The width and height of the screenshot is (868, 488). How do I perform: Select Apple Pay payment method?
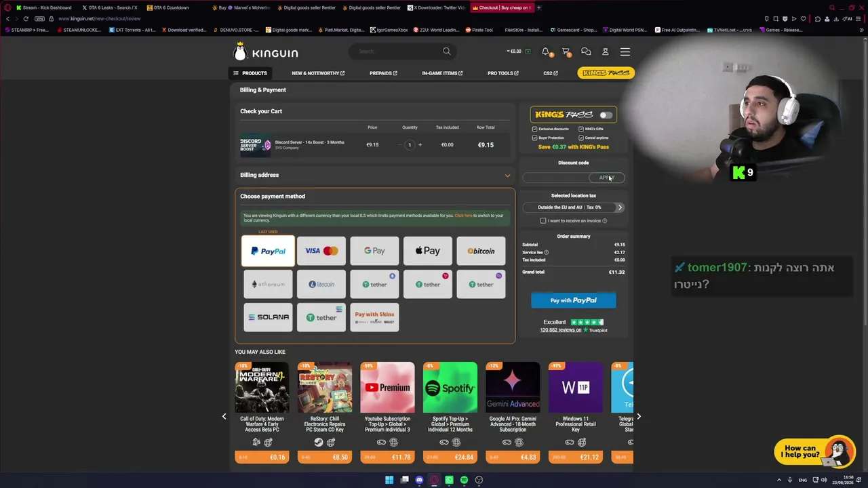click(x=428, y=251)
